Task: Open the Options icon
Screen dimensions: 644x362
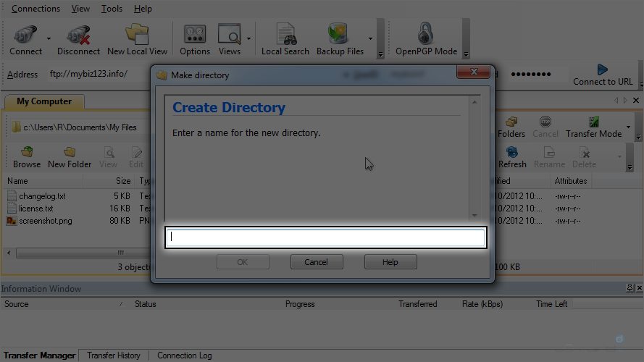Action: pyautogui.click(x=195, y=36)
